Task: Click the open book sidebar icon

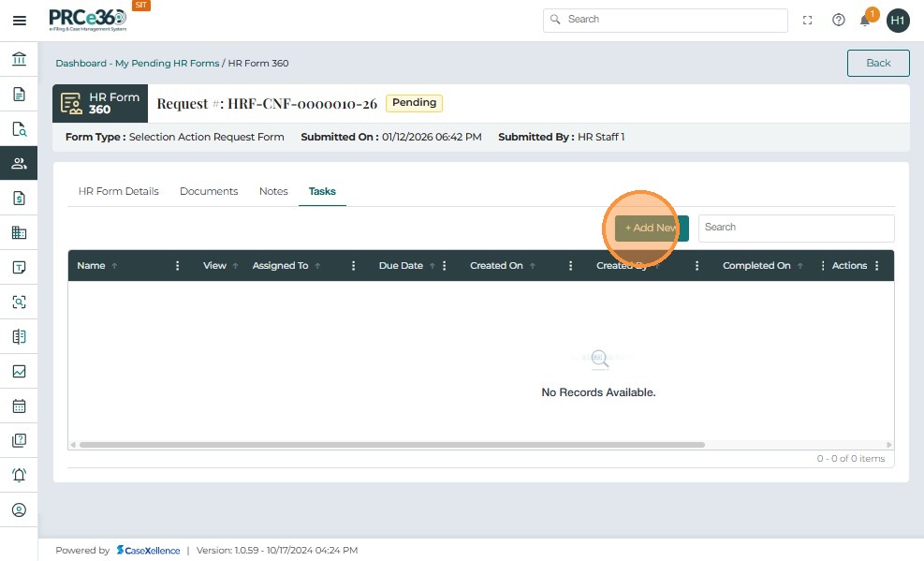Action: click(x=19, y=336)
